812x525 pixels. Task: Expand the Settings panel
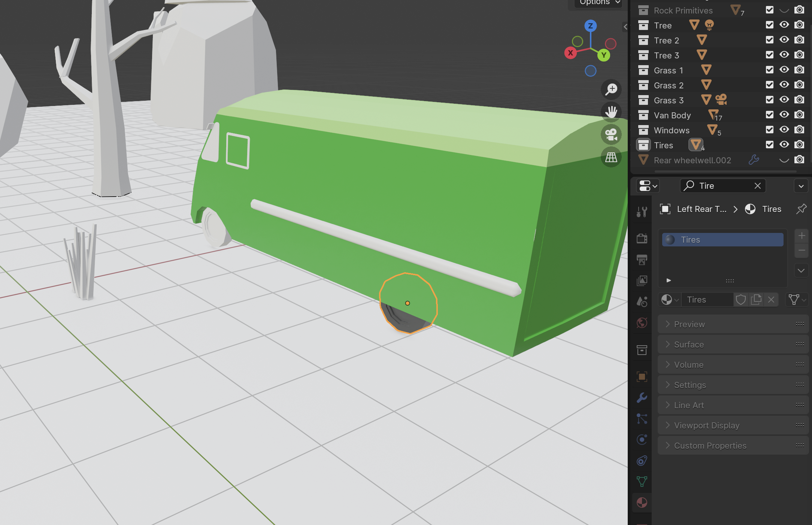tap(733, 385)
